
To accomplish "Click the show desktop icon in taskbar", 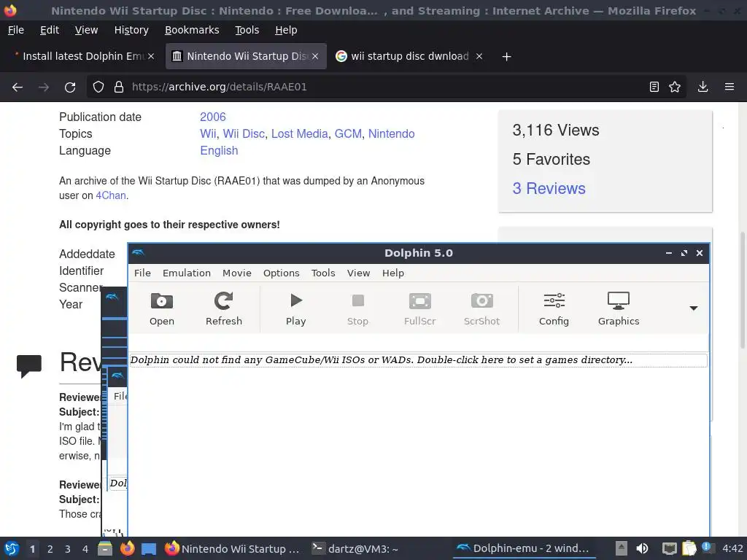I will (x=149, y=549).
